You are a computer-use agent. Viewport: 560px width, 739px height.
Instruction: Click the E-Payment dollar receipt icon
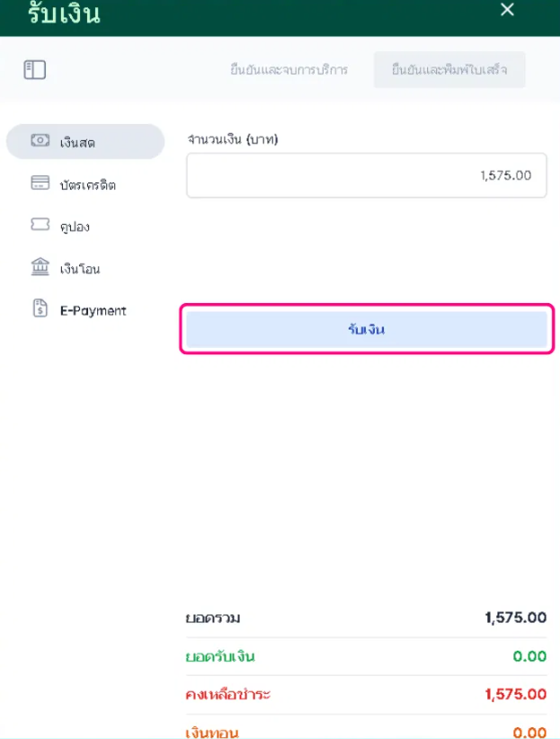[40, 309]
